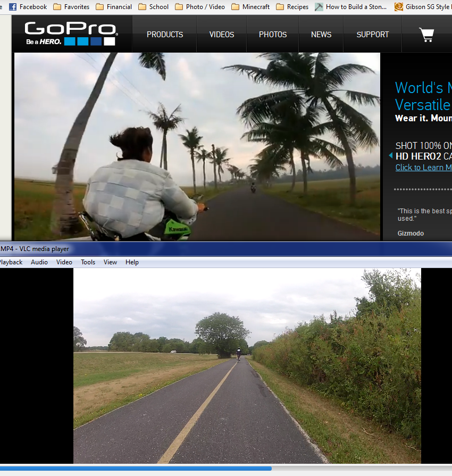Open VLC Help menu
Viewport: 452px width, 476px height.
(132, 262)
